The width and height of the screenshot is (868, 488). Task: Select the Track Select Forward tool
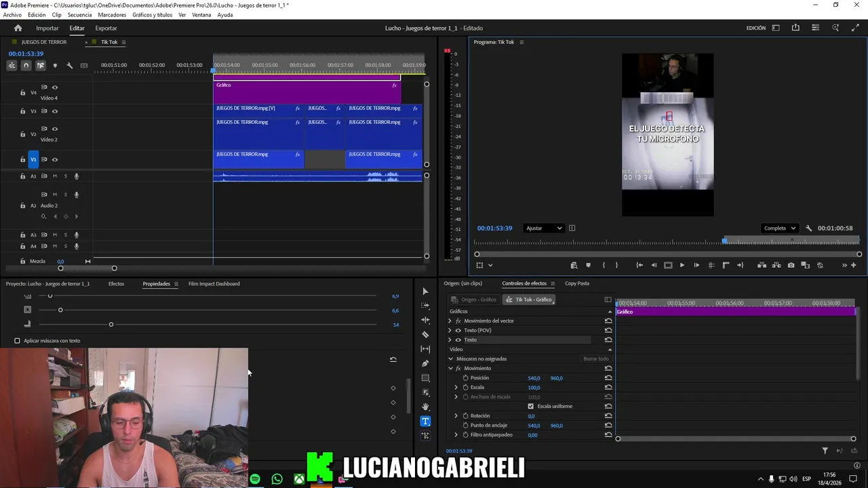click(x=425, y=306)
